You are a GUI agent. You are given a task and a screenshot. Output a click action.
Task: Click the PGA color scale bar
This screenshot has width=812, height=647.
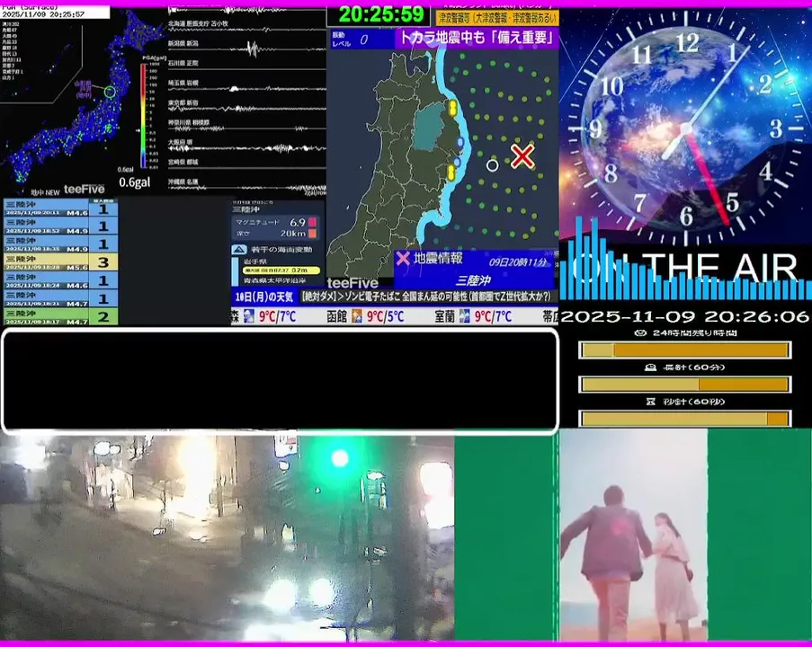tap(143, 115)
